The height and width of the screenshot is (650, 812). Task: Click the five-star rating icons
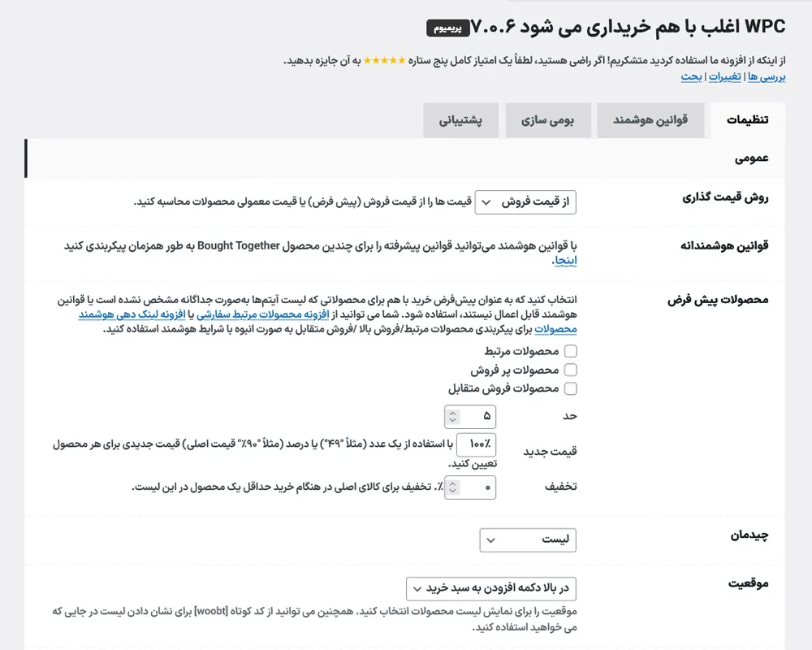[x=384, y=61]
